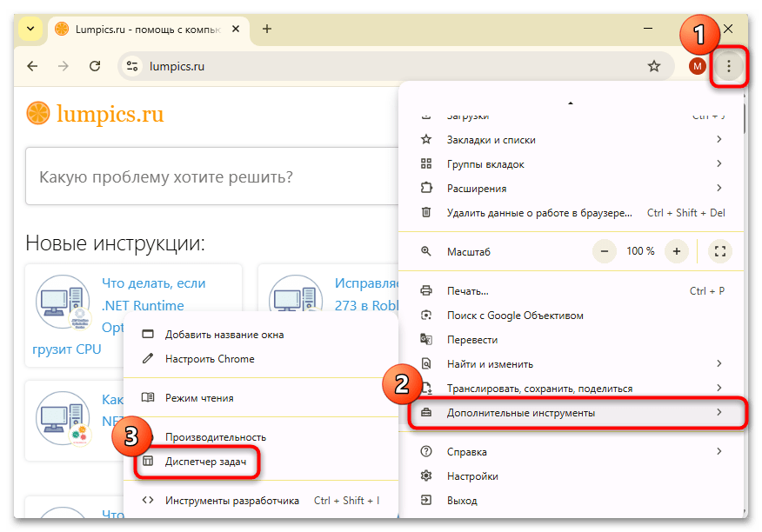Choose Выход from the menu

click(571, 501)
